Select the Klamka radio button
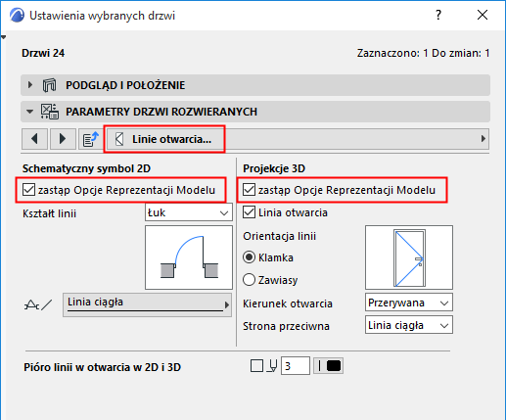Image resolution: width=506 pixels, height=420 pixels. (x=249, y=257)
